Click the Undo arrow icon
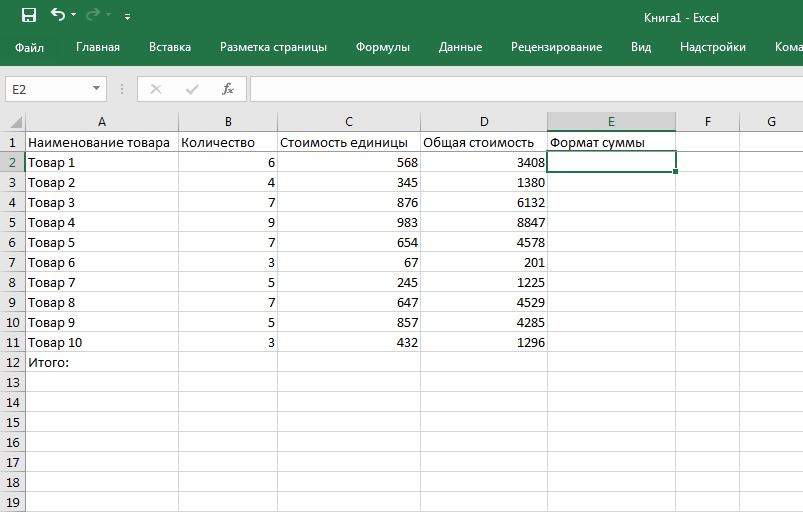The height and width of the screenshot is (512, 803). (x=58, y=16)
